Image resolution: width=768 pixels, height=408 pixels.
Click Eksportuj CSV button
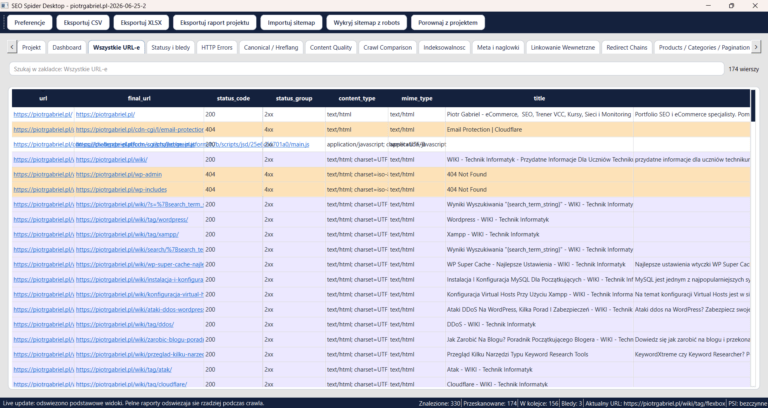tap(83, 23)
